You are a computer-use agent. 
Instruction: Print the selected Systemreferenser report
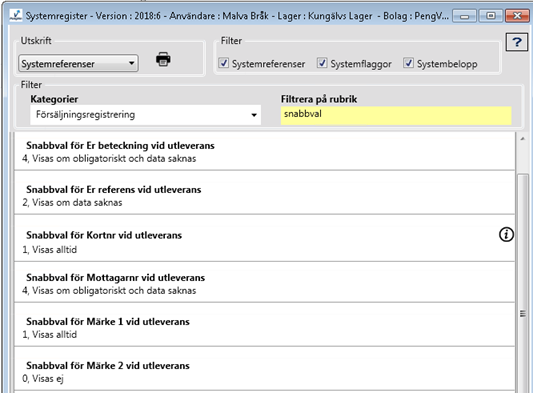point(163,59)
